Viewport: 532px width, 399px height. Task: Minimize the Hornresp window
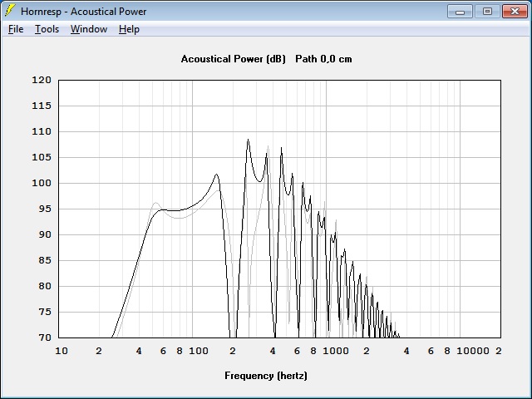[460, 11]
